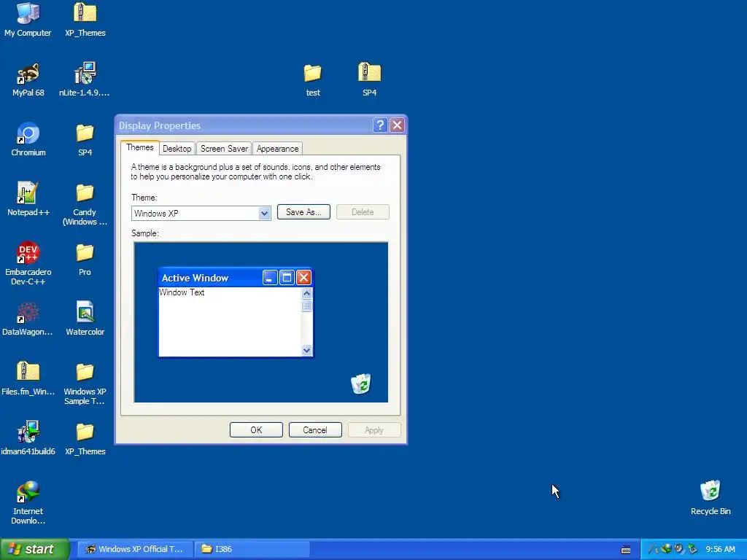Select the Files.fm_Win zip archive icon

[x=28, y=378]
